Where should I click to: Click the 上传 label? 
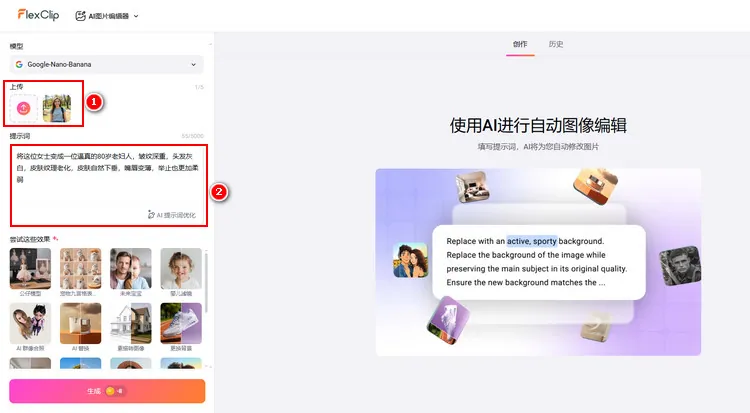click(x=16, y=87)
